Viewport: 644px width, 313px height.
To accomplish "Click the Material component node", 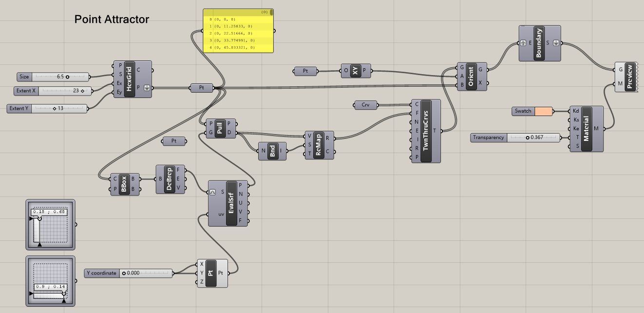I will (x=586, y=129).
